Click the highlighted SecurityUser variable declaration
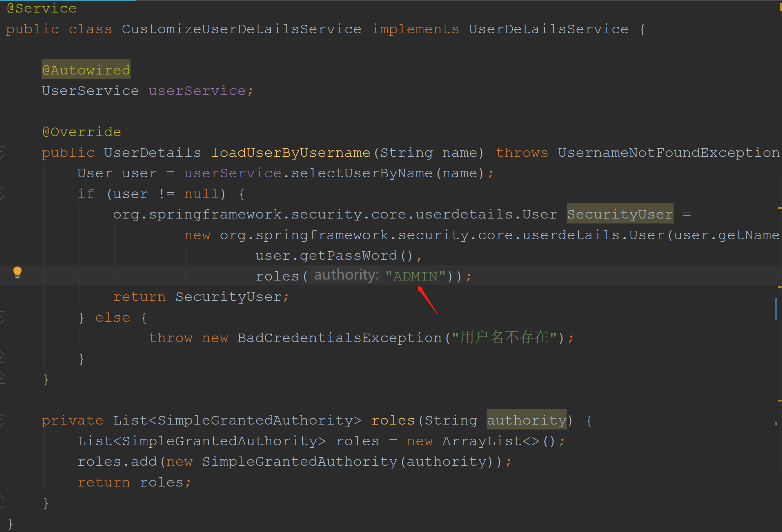Image resolution: width=782 pixels, height=532 pixels. [x=620, y=214]
